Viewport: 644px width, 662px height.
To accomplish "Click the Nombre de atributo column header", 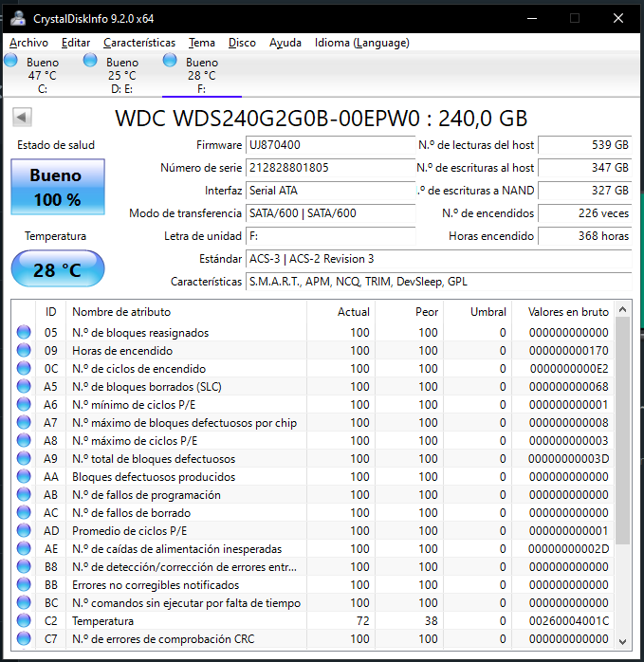I will click(186, 312).
